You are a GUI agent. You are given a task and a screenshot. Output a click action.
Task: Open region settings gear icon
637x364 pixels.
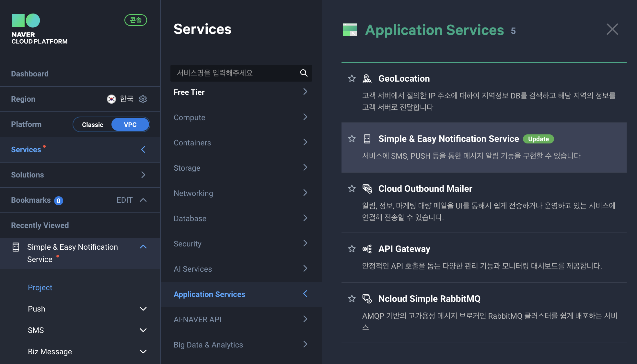point(143,99)
